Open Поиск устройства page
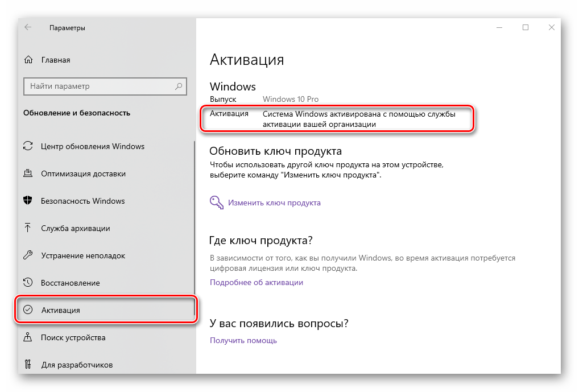This screenshot has width=579, height=392. coord(106,337)
